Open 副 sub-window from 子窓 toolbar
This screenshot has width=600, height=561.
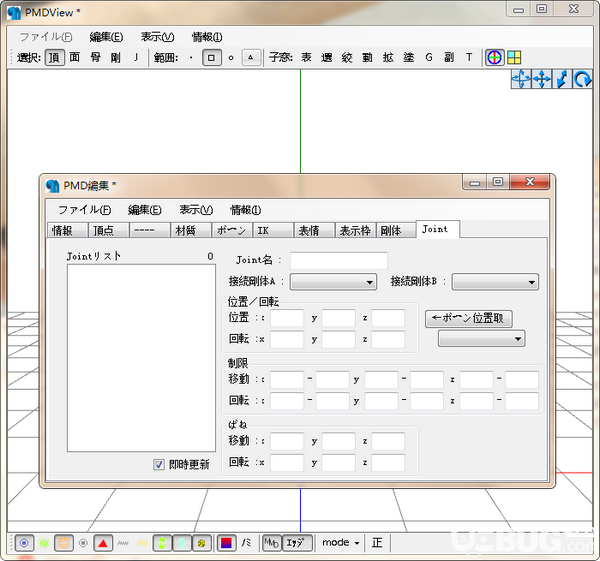449,58
